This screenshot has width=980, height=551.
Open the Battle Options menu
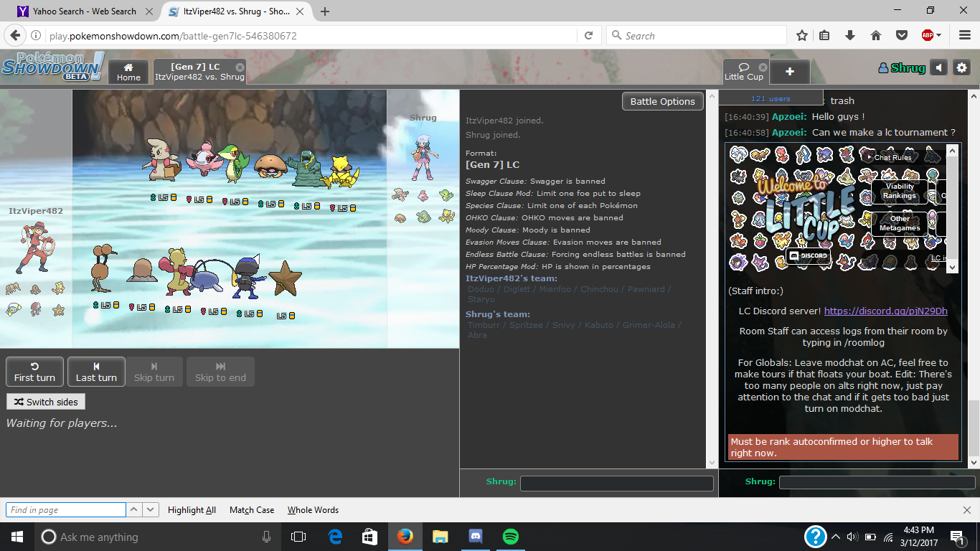[x=662, y=101]
